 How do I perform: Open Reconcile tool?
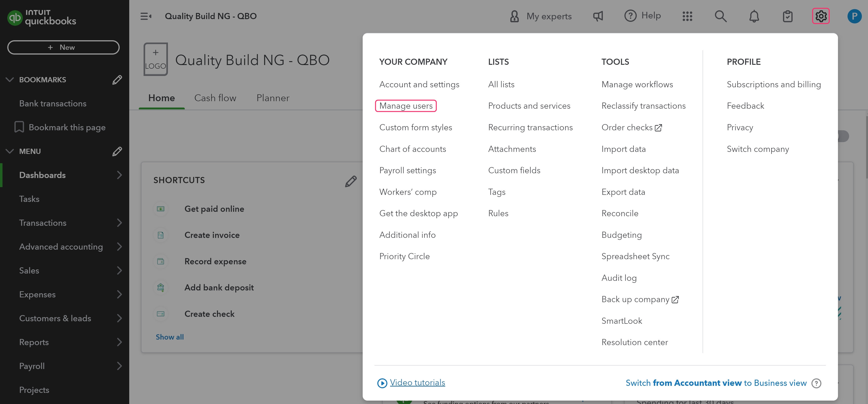(620, 213)
